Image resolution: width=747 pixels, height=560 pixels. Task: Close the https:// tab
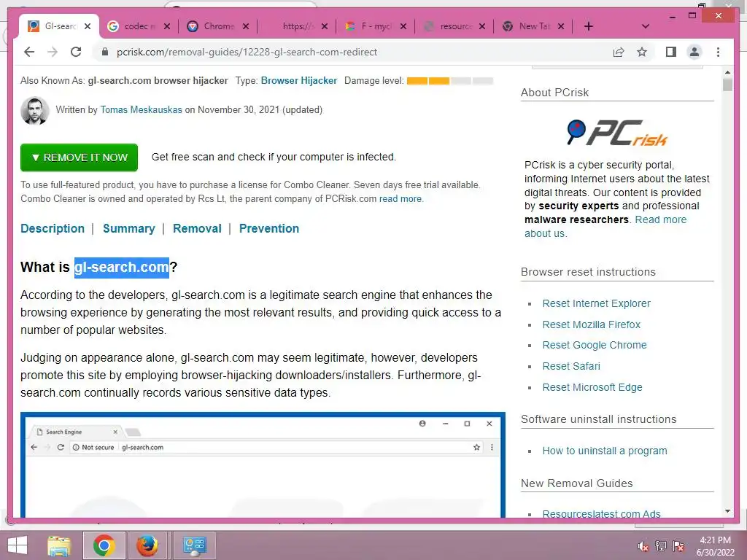[325, 26]
